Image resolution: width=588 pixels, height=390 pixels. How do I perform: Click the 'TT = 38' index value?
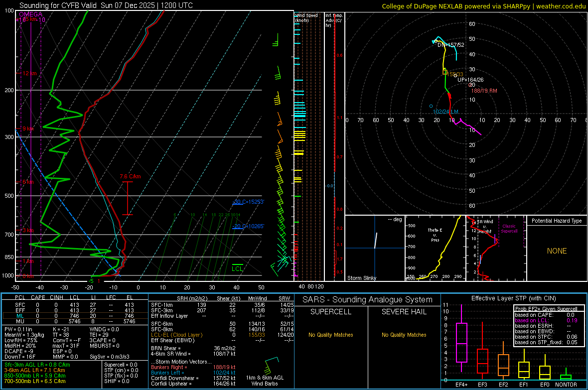pos(61,335)
